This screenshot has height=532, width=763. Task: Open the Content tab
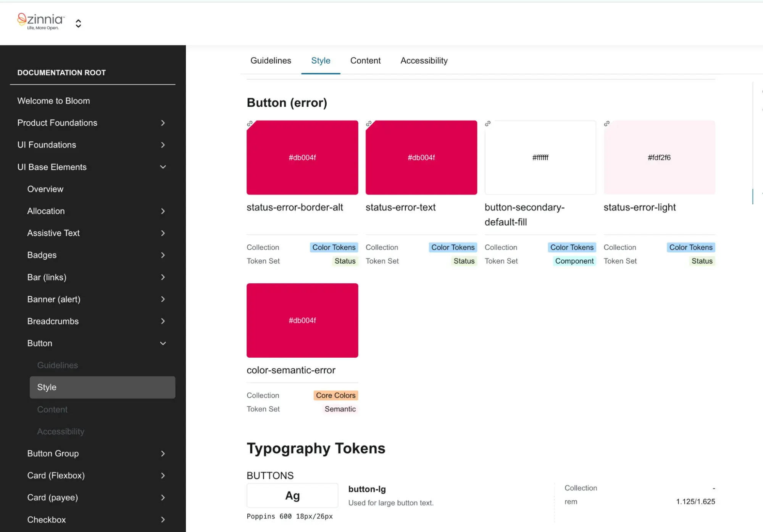coord(365,61)
